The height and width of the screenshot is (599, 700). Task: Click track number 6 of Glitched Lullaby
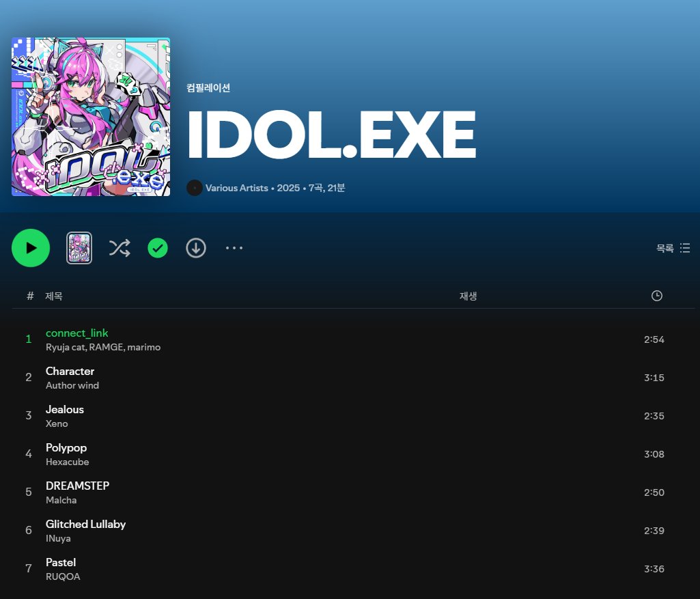[x=29, y=530]
